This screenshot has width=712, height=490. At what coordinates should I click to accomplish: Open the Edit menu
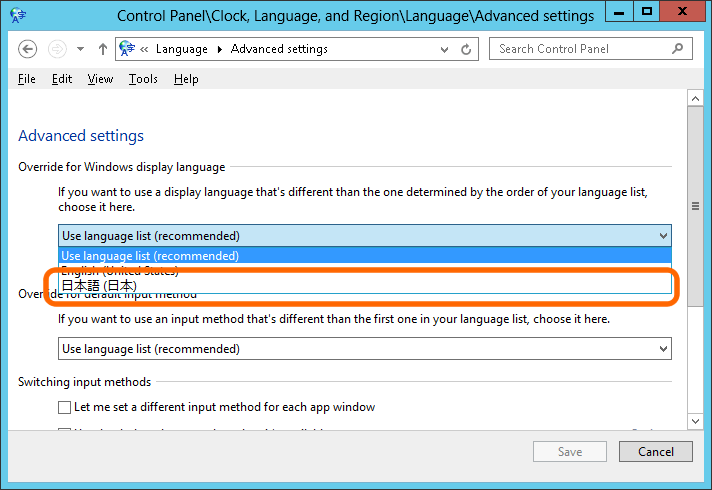tap(62, 79)
